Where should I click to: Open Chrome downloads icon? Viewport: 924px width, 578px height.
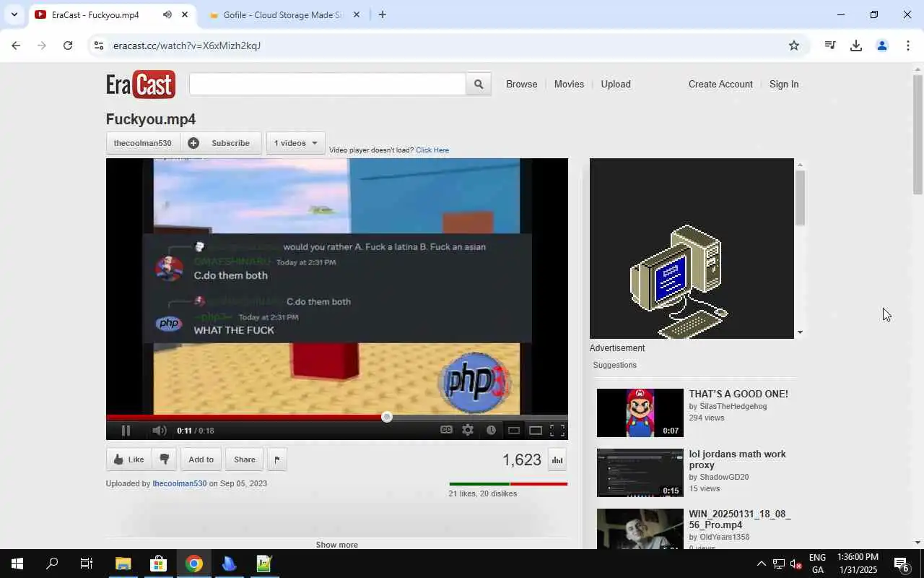pos(856,46)
